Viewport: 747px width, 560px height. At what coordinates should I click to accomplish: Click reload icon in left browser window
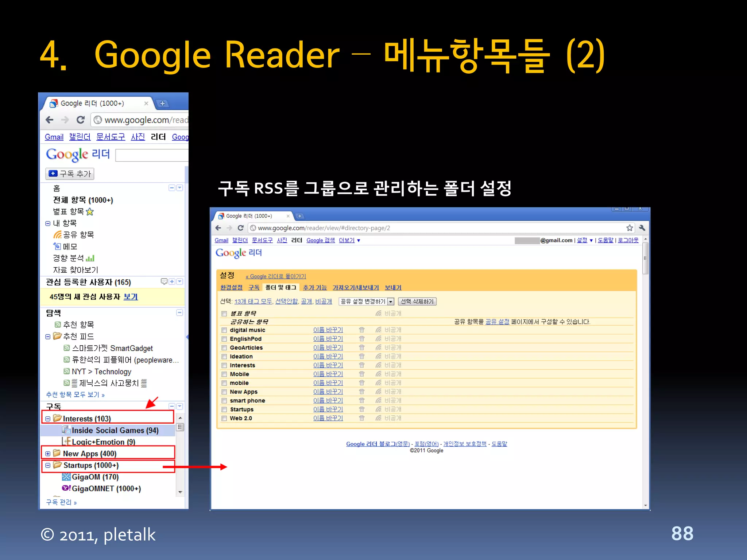pyautogui.click(x=81, y=120)
